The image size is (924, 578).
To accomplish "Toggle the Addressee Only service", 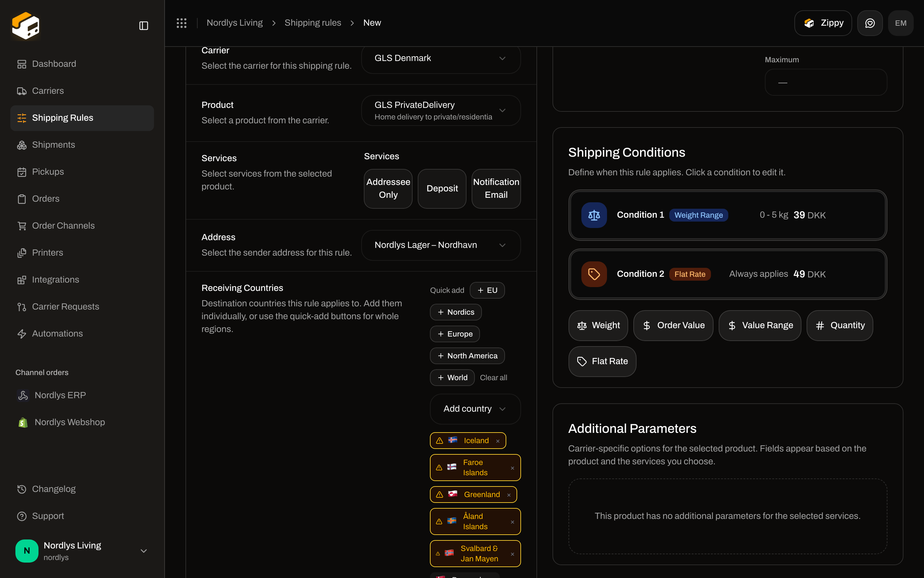I will [388, 188].
